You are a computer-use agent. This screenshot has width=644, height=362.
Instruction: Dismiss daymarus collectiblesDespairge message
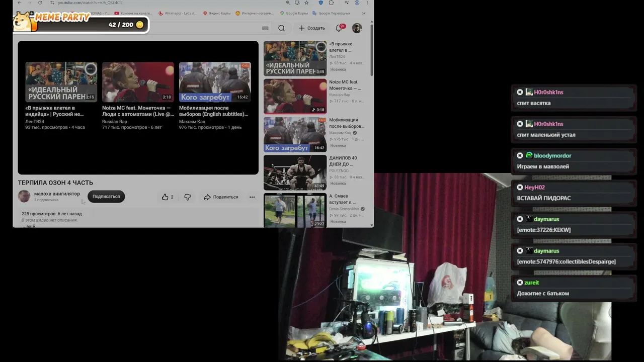pos(520,250)
